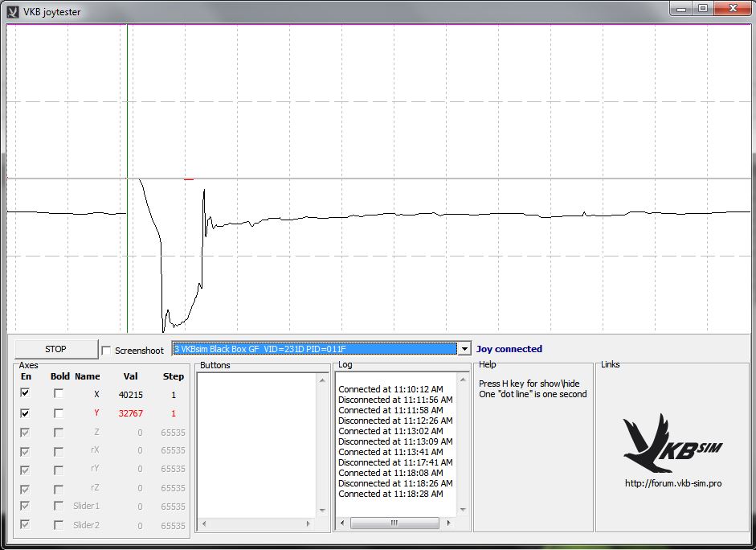Click the Buttons list left scroll arrow
The image size is (756, 550).
point(204,523)
